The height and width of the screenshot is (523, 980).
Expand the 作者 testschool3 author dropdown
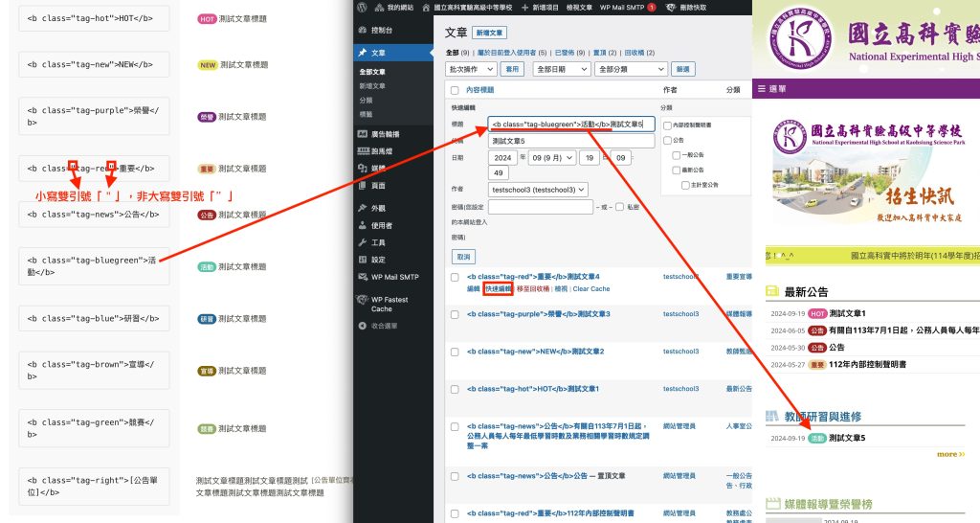pyautogui.click(x=539, y=190)
